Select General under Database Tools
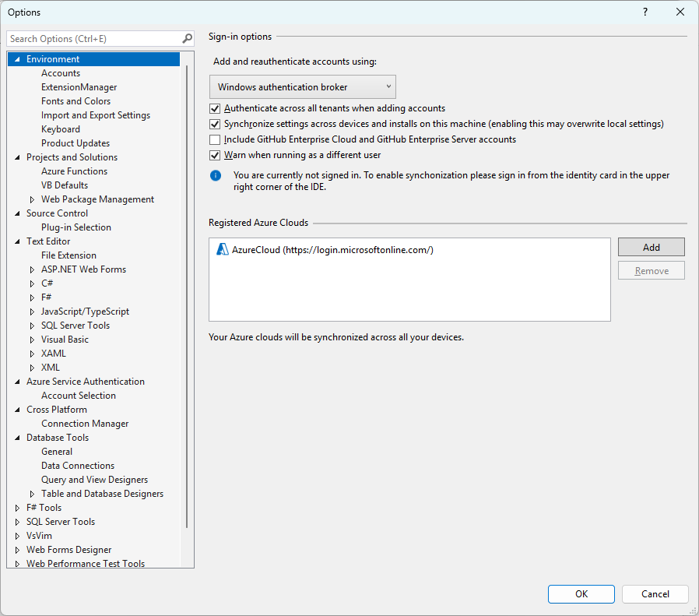This screenshot has width=699, height=616. (x=57, y=452)
